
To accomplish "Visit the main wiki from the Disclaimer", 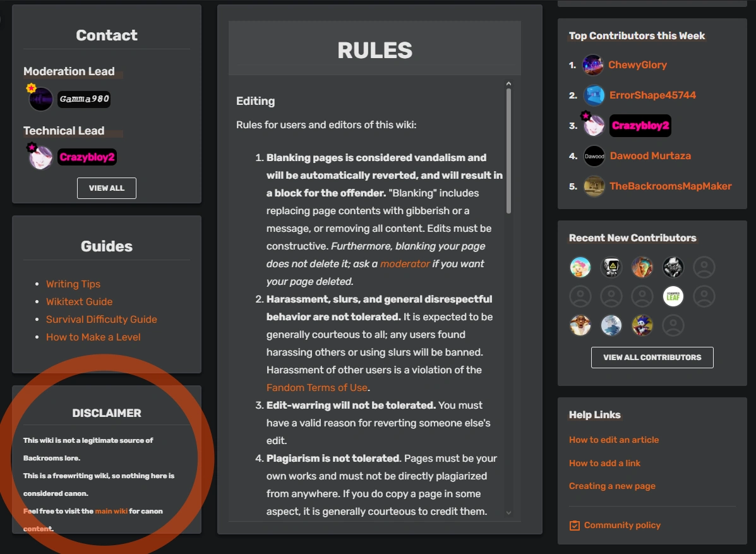I will (111, 511).
